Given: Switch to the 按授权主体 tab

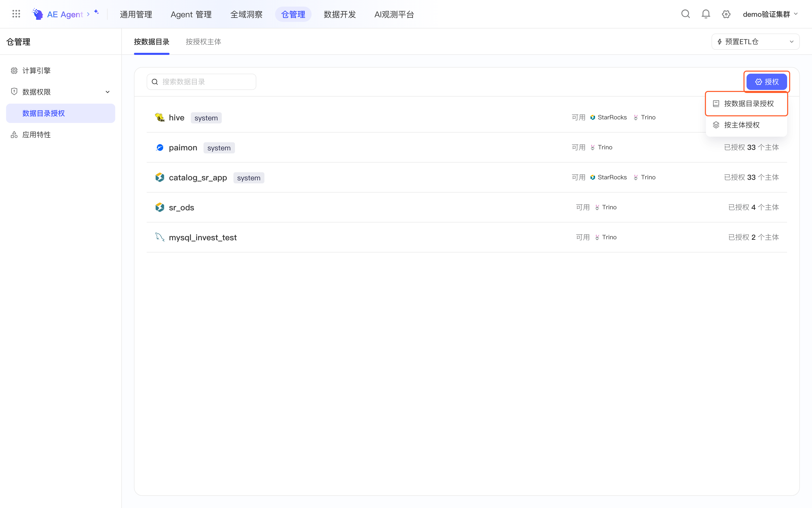Looking at the screenshot, I should click(x=203, y=42).
